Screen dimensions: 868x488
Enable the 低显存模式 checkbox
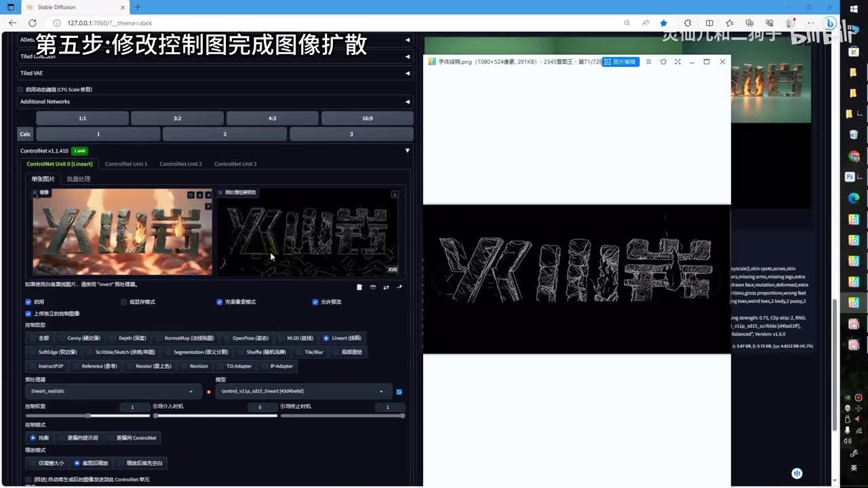tap(124, 302)
